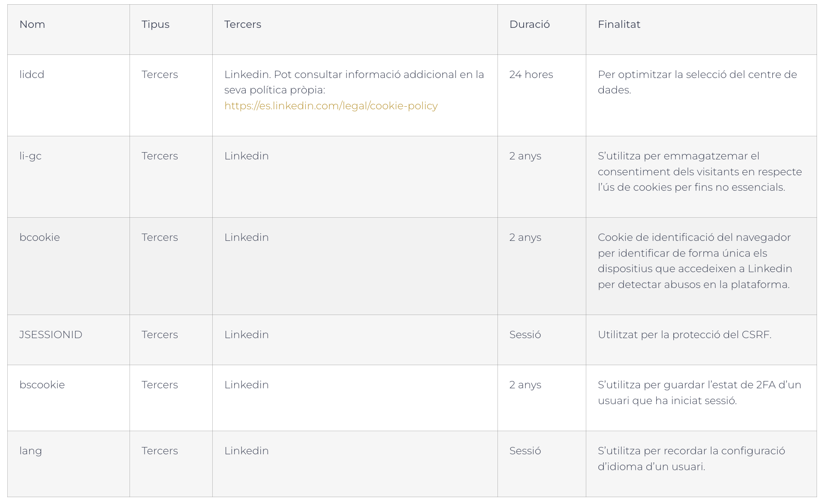Viewport: 826px width, 504px height.
Task: Click the 24 hores duration cell
Action: (531, 75)
